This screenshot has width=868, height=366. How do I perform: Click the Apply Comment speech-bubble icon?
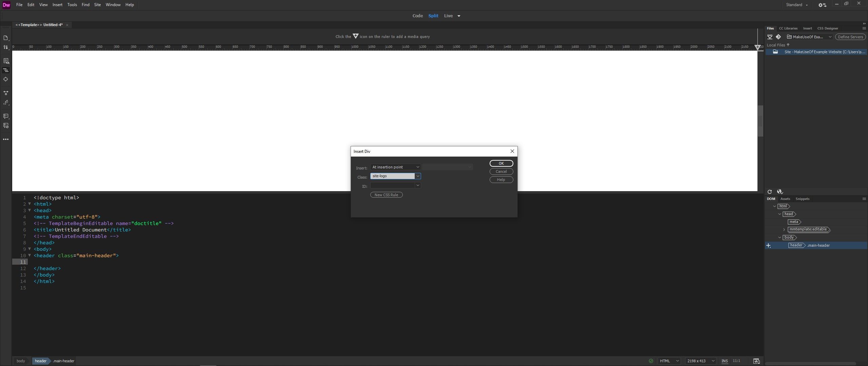[x=6, y=115]
